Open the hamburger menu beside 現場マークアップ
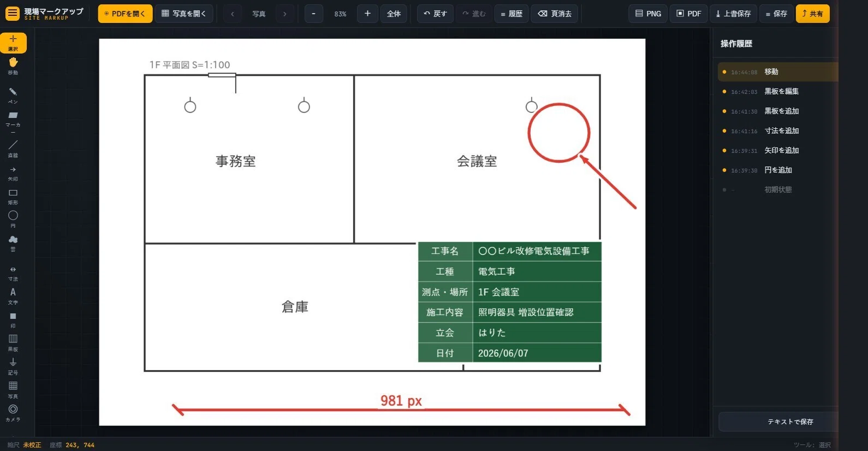The height and width of the screenshot is (451, 868). coord(12,14)
